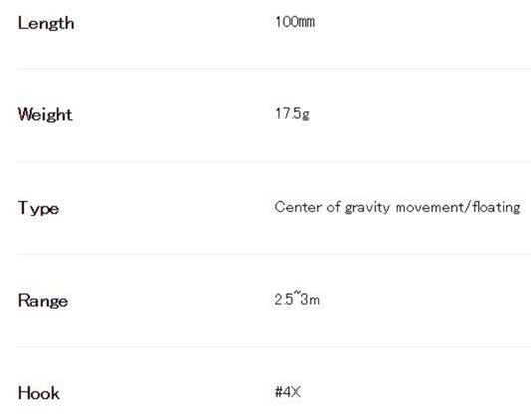The height and width of the screenshot is (420, 531).
Task: Click the Weight label
Action: (x=45, y=114)
